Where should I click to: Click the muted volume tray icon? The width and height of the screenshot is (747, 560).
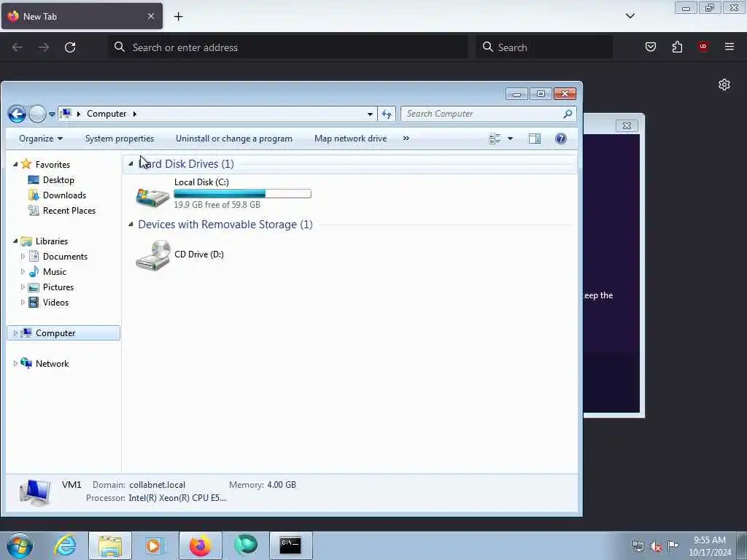pos(656,547)
